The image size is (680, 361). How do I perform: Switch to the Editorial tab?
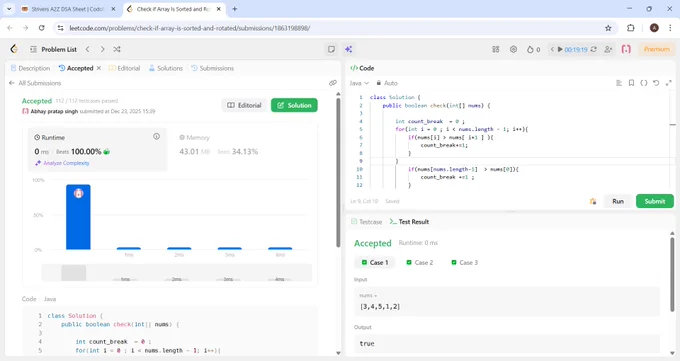(124, 68)
